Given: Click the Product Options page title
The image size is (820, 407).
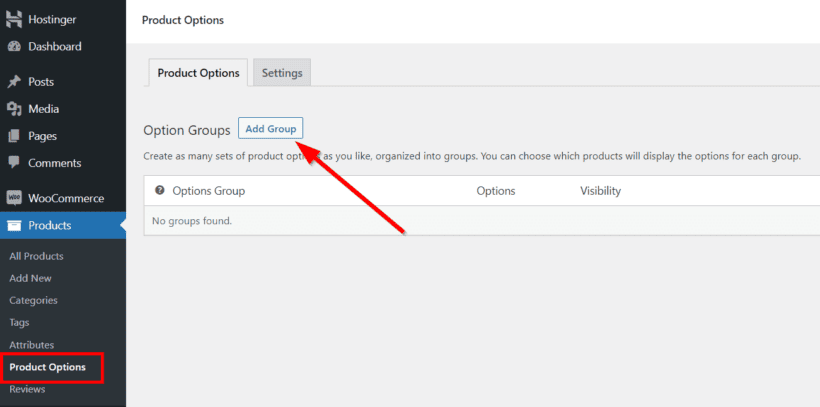Looking at the screenshot, I should [x=183, y=20].
